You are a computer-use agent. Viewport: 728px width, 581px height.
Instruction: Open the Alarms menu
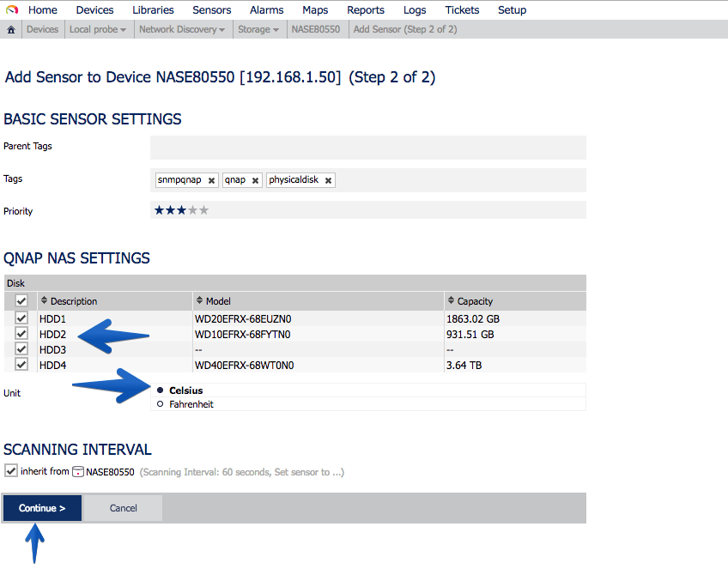(266, 9)
